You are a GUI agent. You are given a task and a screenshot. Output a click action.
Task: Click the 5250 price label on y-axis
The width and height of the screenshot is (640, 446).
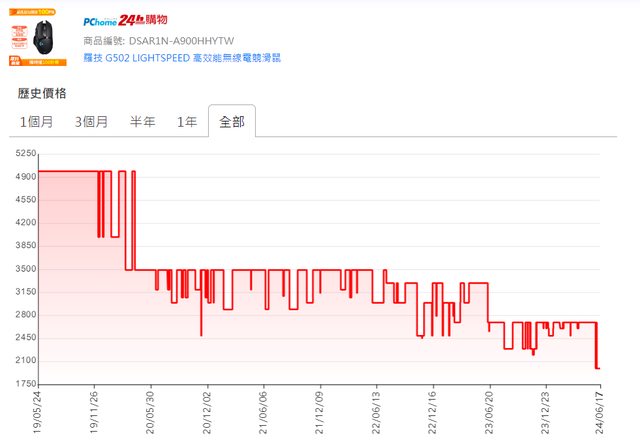coord(24,154)
